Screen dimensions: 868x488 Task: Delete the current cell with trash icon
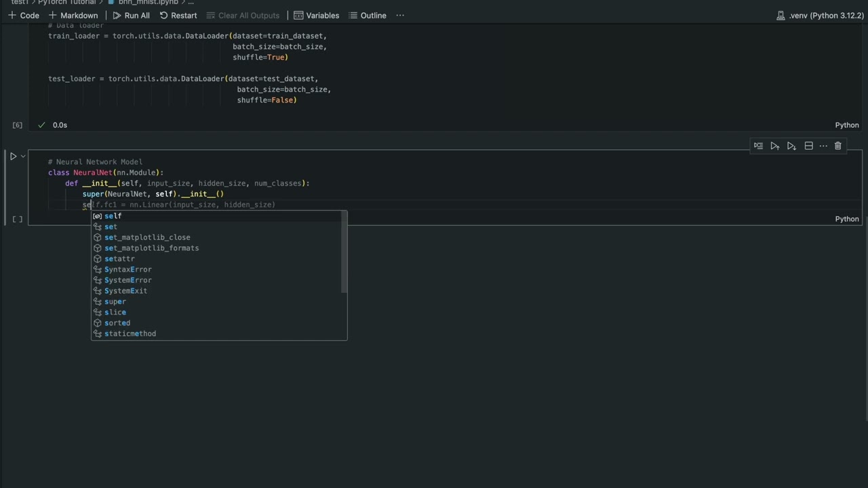coord(838,146)
